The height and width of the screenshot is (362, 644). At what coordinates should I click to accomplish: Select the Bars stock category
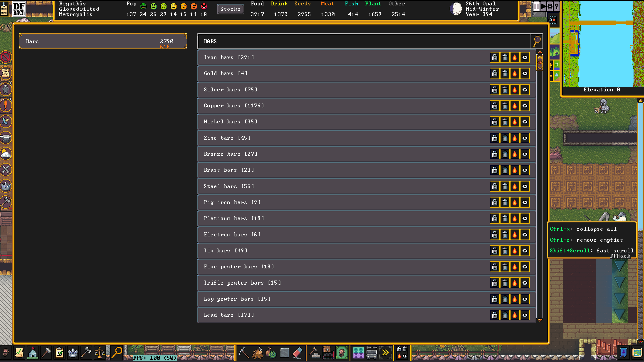[103, 41]
